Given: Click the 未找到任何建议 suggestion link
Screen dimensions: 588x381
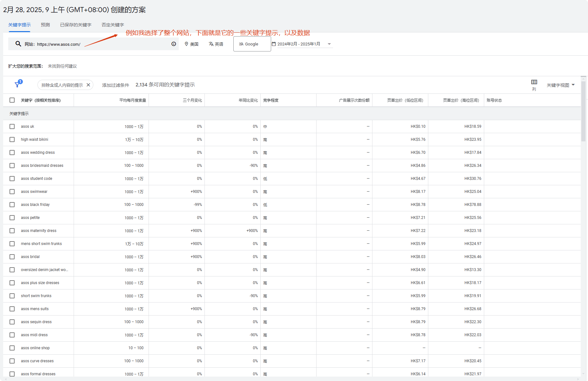Looking at the screenshot, I should [x=62, y=66].
